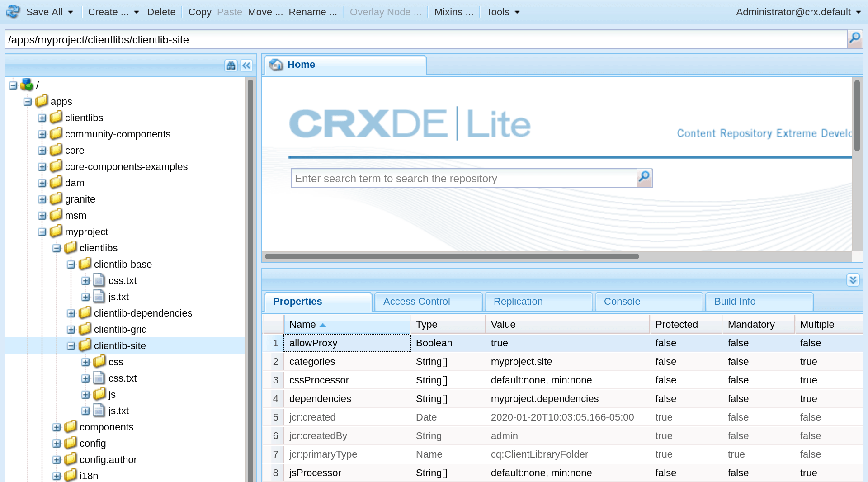Click the dam folder icon

point(56,182)
